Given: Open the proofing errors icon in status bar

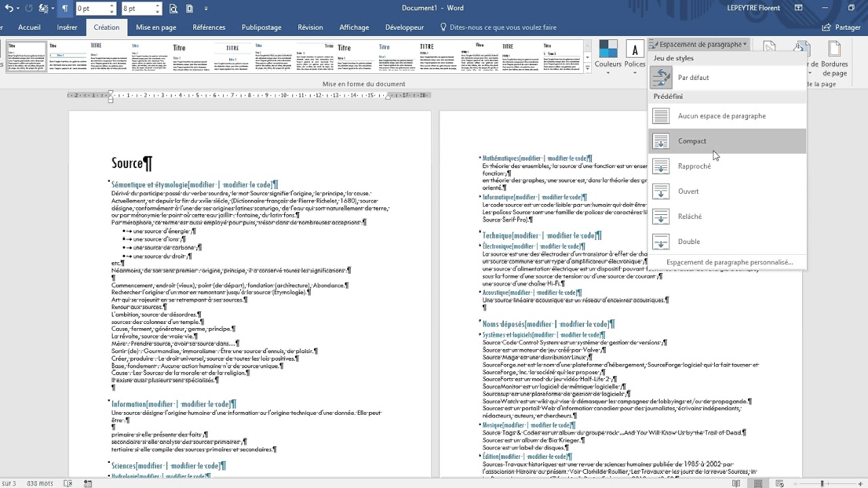Looking at the screenshot, I should pos(68,483).
